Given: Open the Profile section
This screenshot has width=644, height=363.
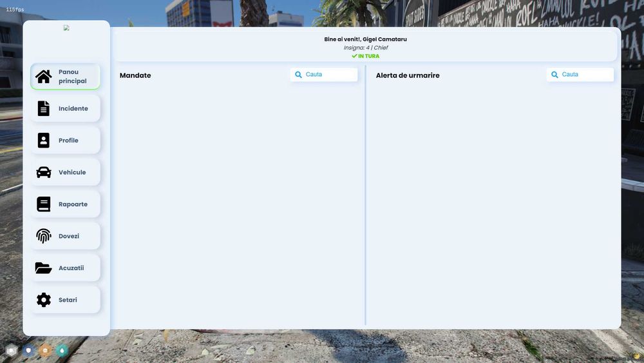Looking at the screenshot, I should point(65,140).
